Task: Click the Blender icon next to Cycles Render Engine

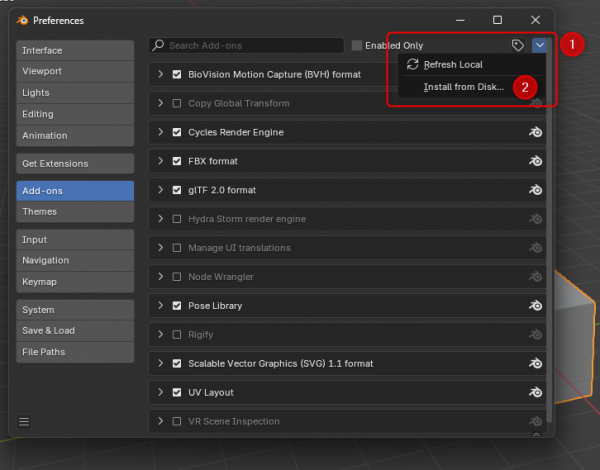Action: pyautogui.click(x=536, y=132)
